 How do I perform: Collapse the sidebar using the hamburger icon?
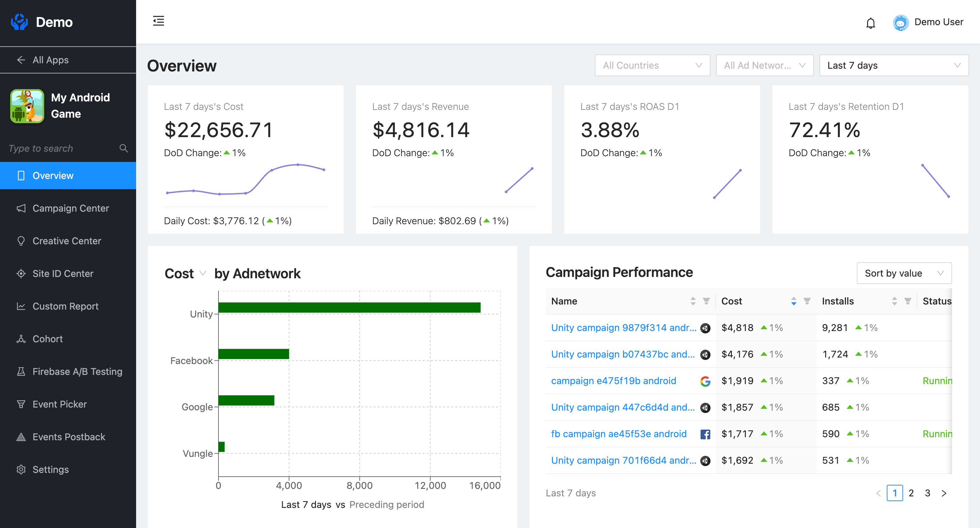pyautogui.click(x=159, y=21)
